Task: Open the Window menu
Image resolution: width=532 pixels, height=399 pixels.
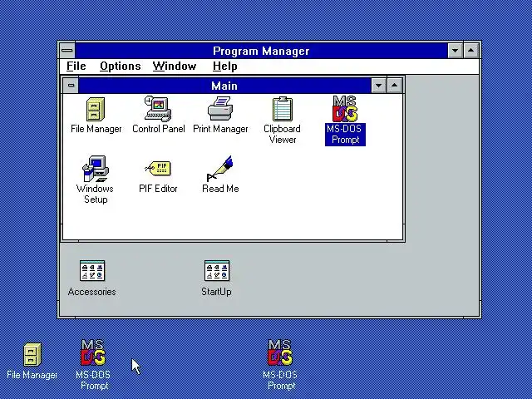Action: (175, 66)
